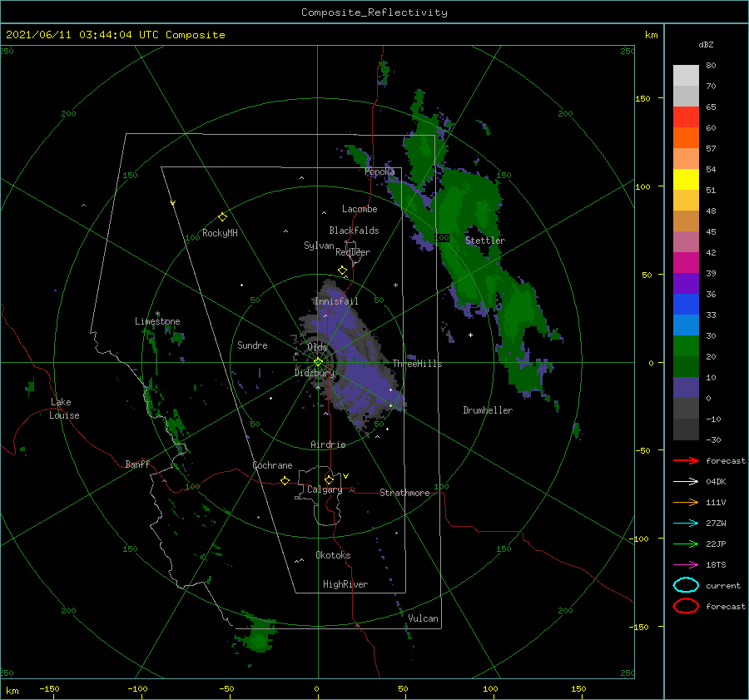Click the yellow radar site marker at center
Viewport: 749px width, 700px height.
click(x=318, y=362)
